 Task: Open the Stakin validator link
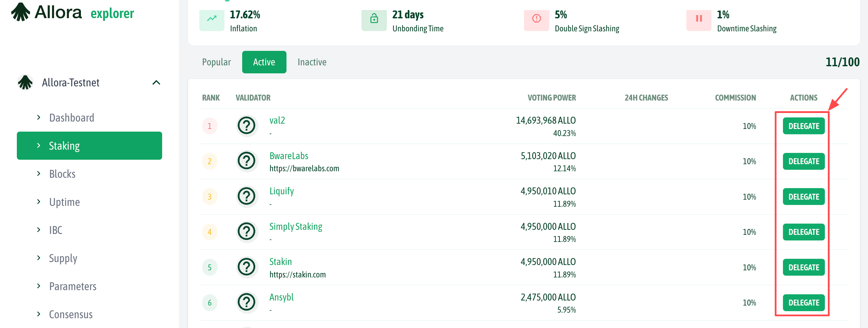[280, 262]
